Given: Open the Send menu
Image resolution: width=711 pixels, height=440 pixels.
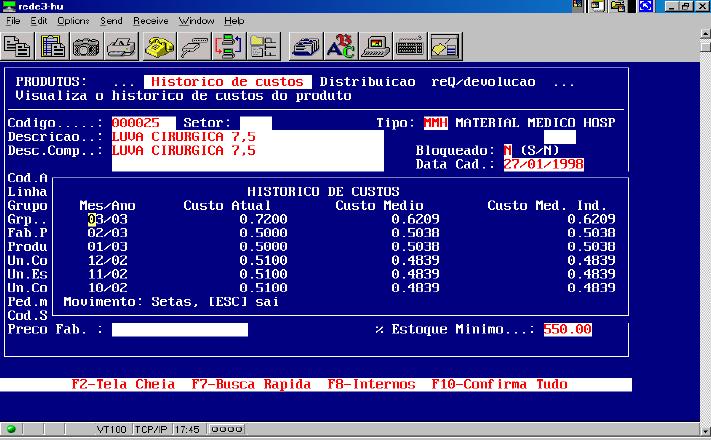Looking at the screenshot, I should pos(111,21).
